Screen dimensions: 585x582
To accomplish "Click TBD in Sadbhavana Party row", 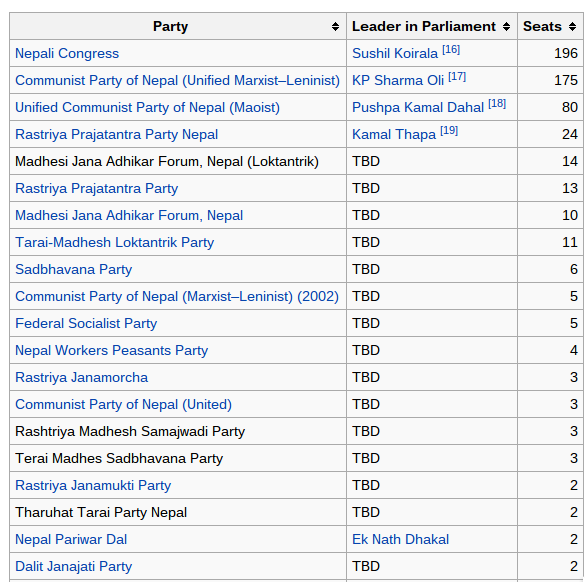I will [366, 269].
